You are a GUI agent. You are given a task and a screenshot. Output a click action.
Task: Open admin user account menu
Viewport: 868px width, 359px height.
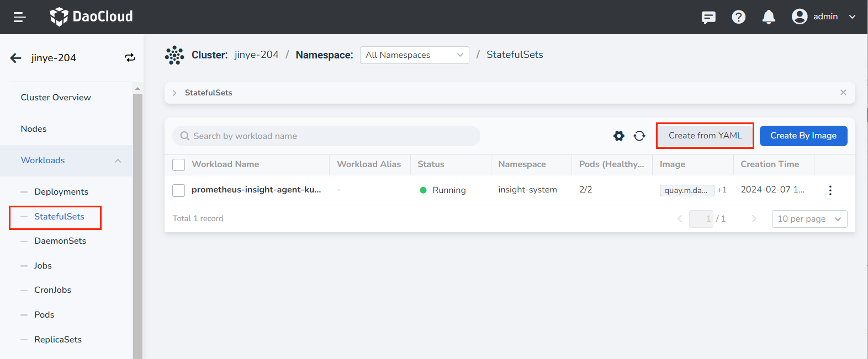pos(824,17)
